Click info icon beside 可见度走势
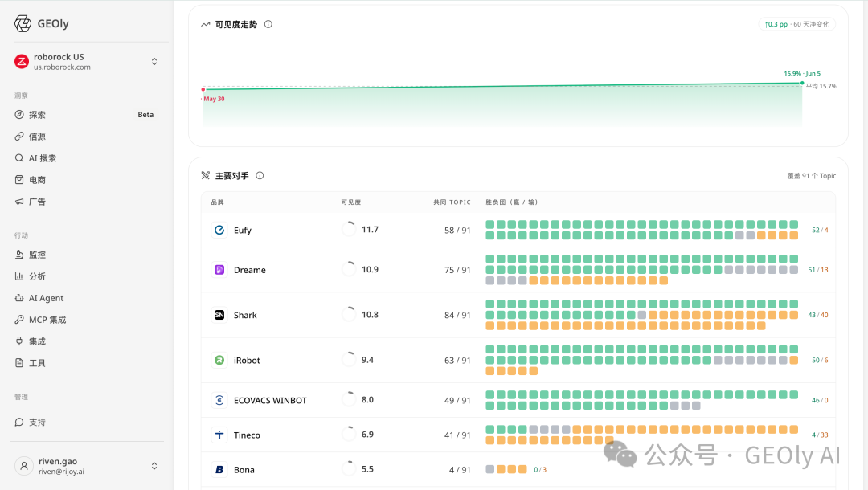The width and height of the screenshot is (868, 490). coord(268,24)
